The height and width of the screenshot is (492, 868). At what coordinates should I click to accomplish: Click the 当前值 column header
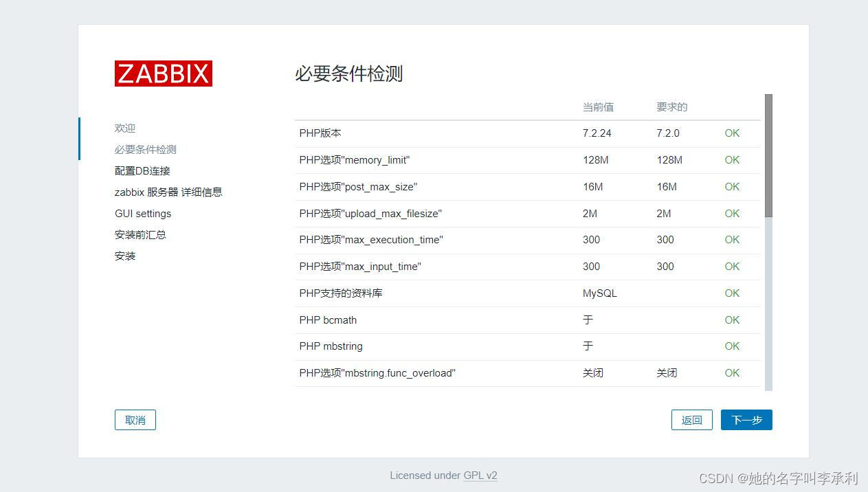click(x=597, y=107)
